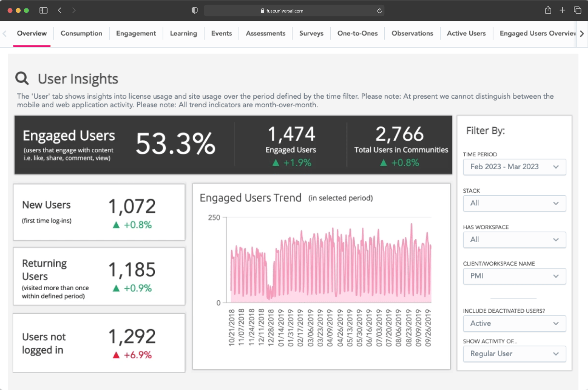588x390 pixels.
Task: Click the fuseuniversal.com address bar
Action: point(294,11)
